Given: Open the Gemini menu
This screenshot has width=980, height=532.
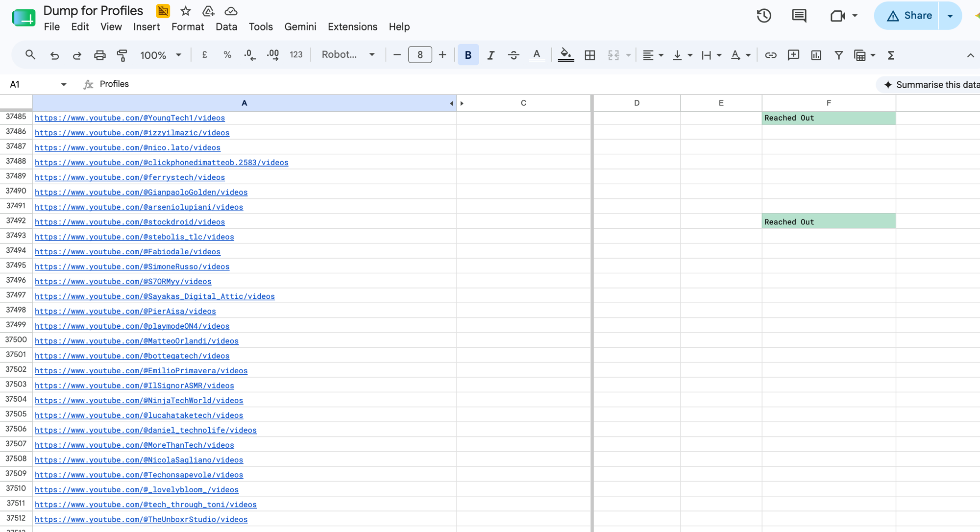Looking at the screenshot, I should 300,26.
